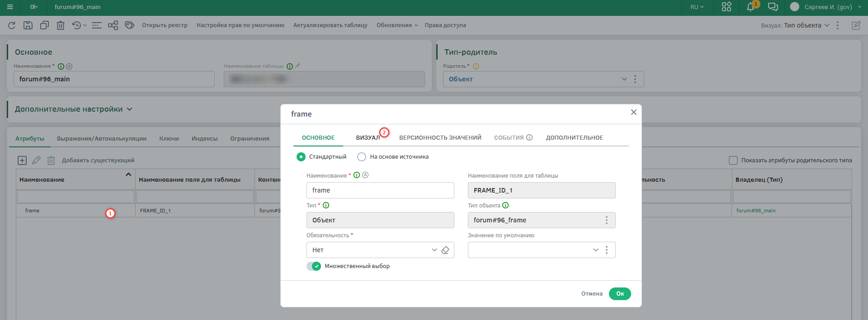868x320 pixels.
Task: Check 'Показать атрибуты родительского типа'
Action: (733, 160)
